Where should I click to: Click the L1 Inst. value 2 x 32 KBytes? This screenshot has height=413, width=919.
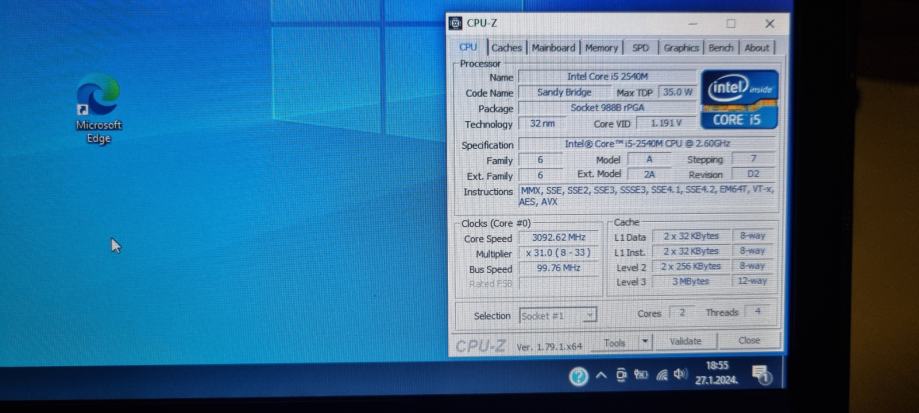click(x=691, y=251)
